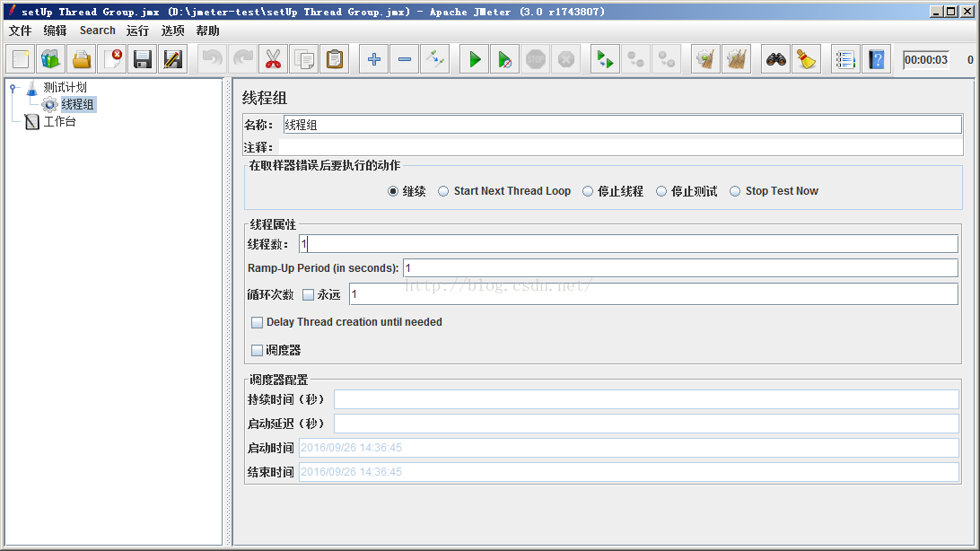The image size is (980, 551).
Task: Click the New test plan icon
Action: (21, 59)
